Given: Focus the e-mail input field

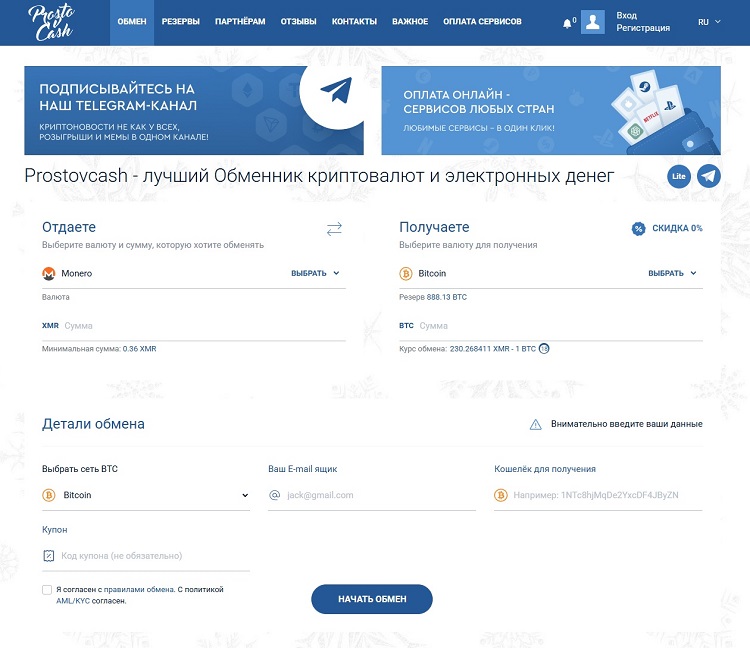Looking at the screenshot, I should click(372, 495).
